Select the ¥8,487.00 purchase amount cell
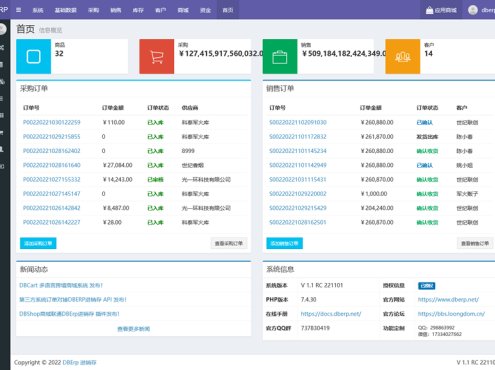495x370 pixels. [x=116, y=208]
